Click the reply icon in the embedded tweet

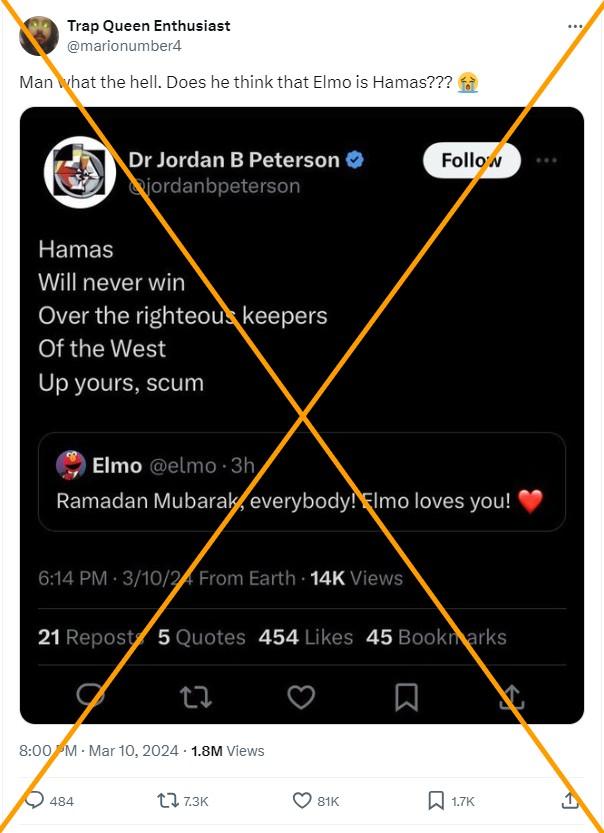[x=90, y=696]
